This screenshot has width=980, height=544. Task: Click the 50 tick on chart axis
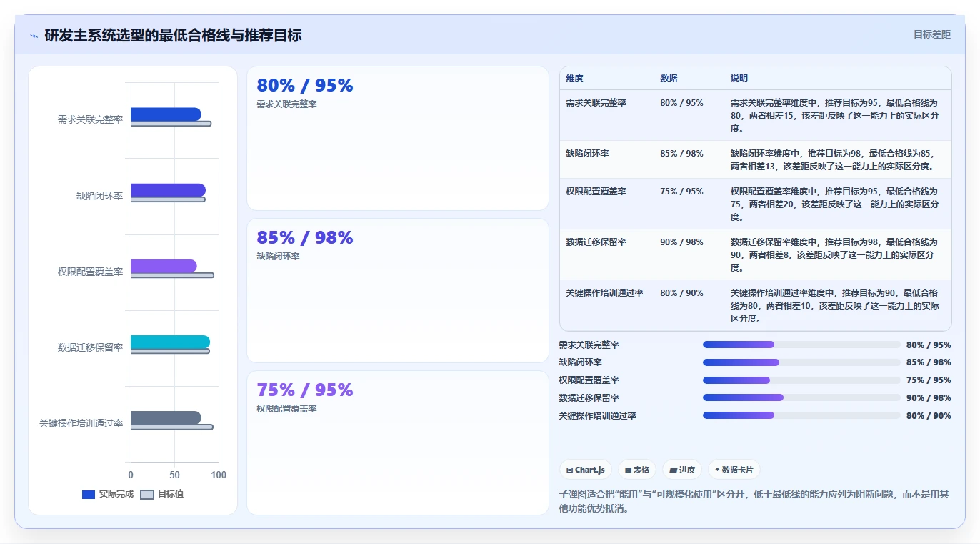click(174, 475)
